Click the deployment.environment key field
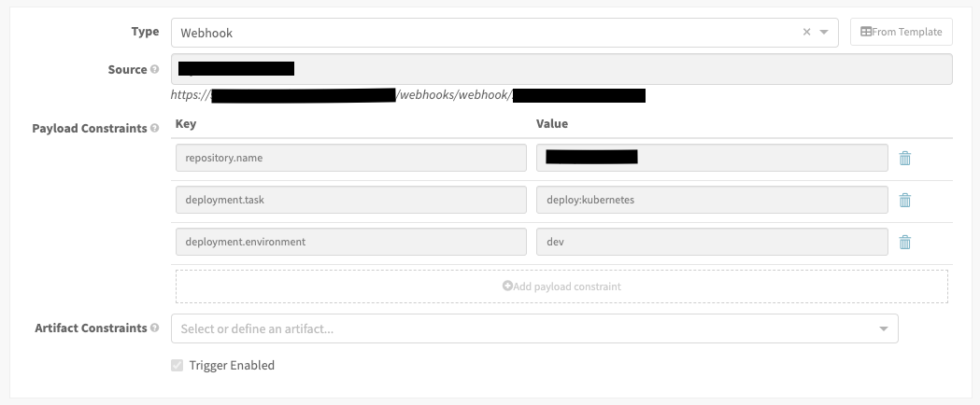This screenshot has height=405, width=980. click(x=350, y=242)
